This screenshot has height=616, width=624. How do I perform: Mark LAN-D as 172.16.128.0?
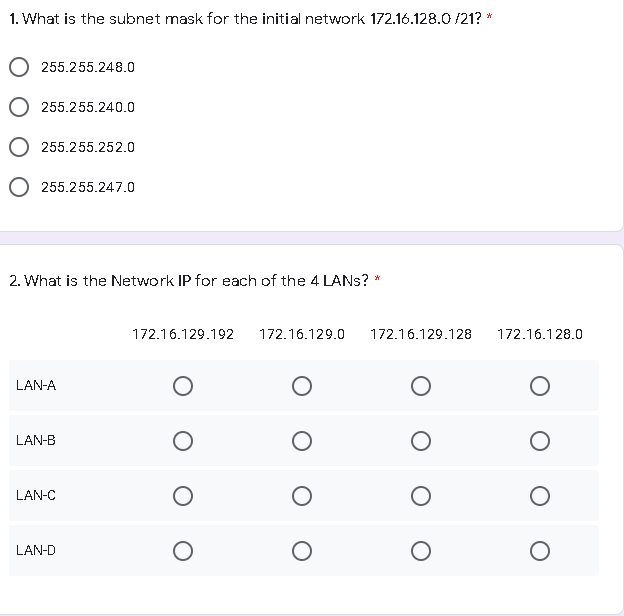point(539,550)
